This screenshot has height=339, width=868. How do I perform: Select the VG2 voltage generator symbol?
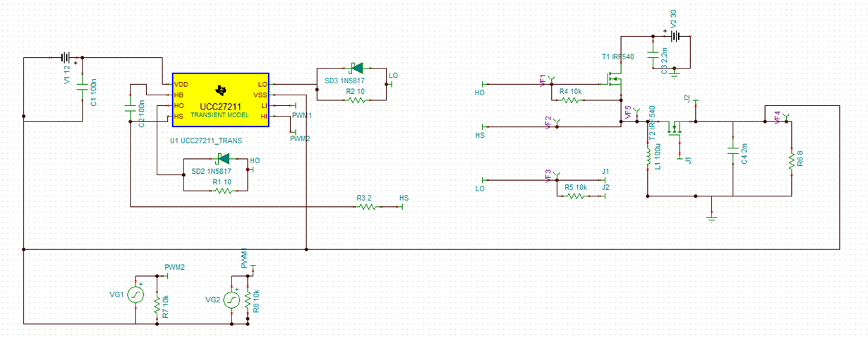tap(231, 300)
